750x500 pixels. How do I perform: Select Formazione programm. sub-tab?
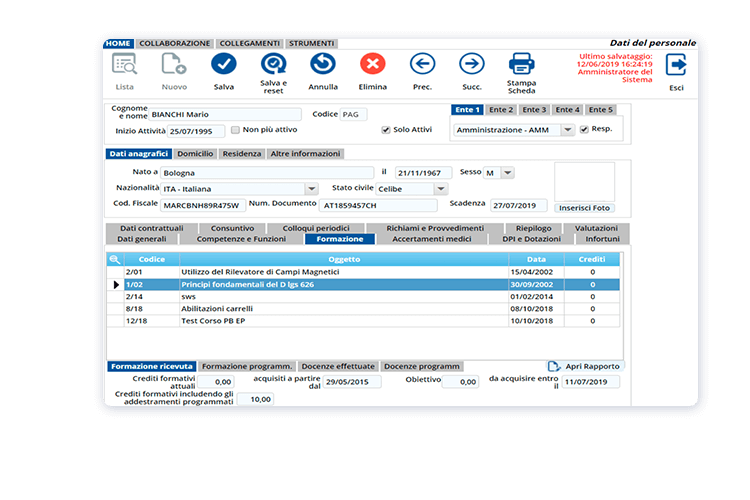click(247, 367)
